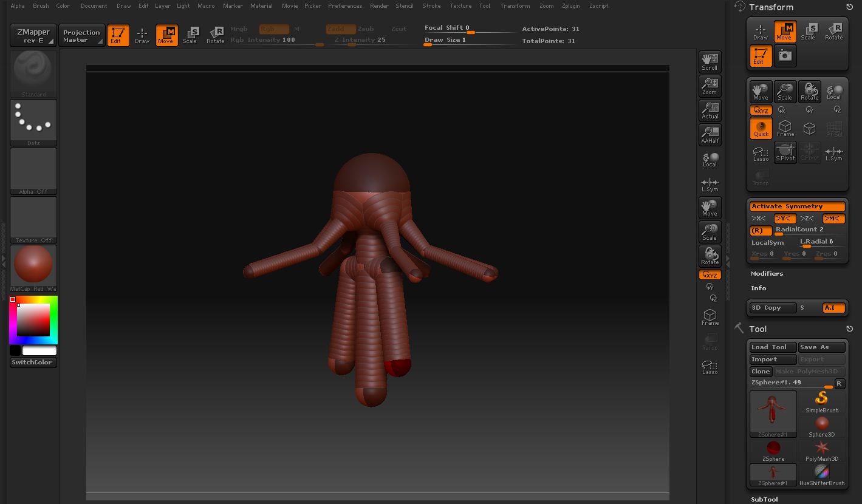Click the Save As button

tap(821, 347)
